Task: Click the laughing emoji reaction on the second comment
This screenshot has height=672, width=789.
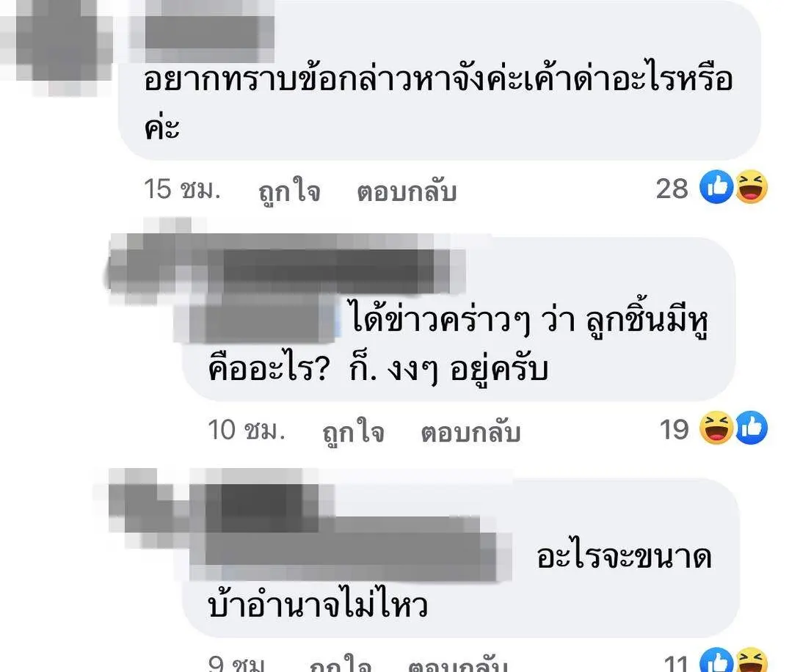Action: pos(716,428)
